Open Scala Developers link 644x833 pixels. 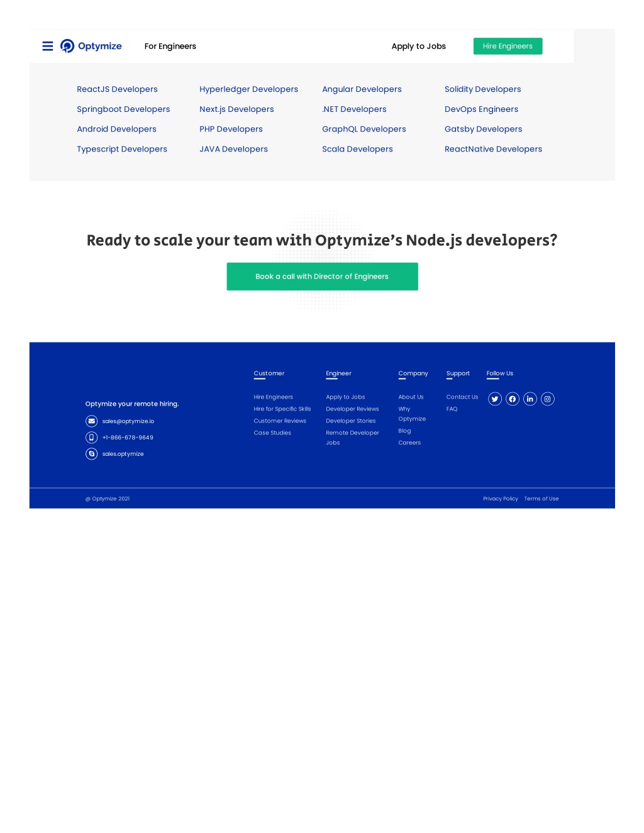click(358, 150)
